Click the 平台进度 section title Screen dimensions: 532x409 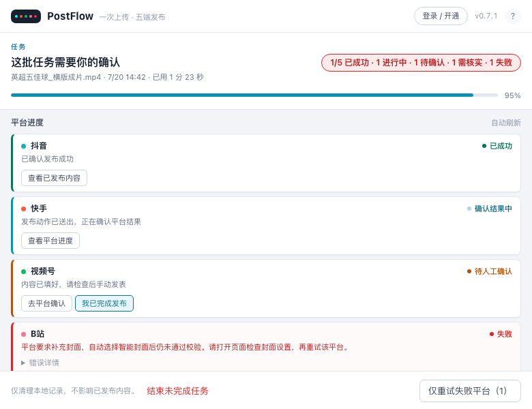click(27, 123)
